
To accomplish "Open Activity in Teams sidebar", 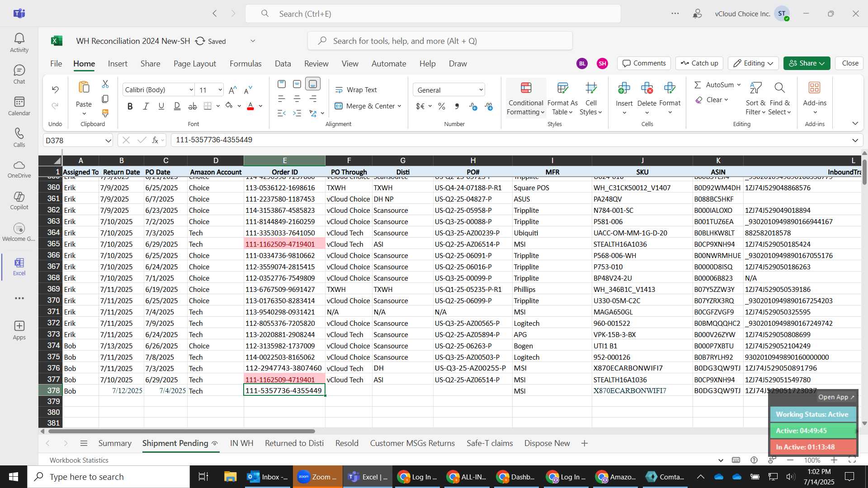I will pos(19,43).
